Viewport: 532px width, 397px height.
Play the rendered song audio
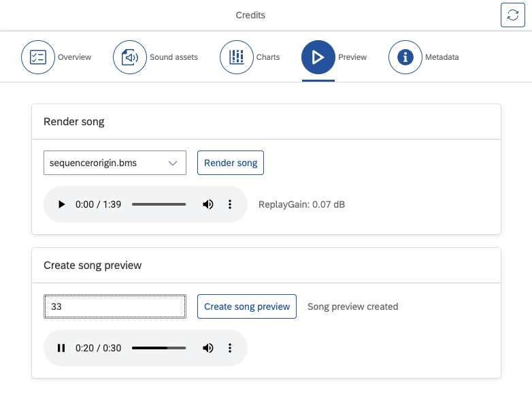click(61, 204)
